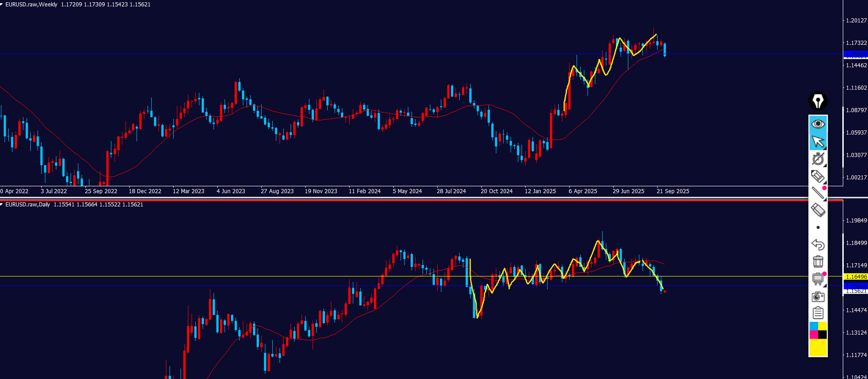Undo the last drawing stroke
The height and width of the screenshot is (379, 868).
pyautogui.click(x=818, y=244)
